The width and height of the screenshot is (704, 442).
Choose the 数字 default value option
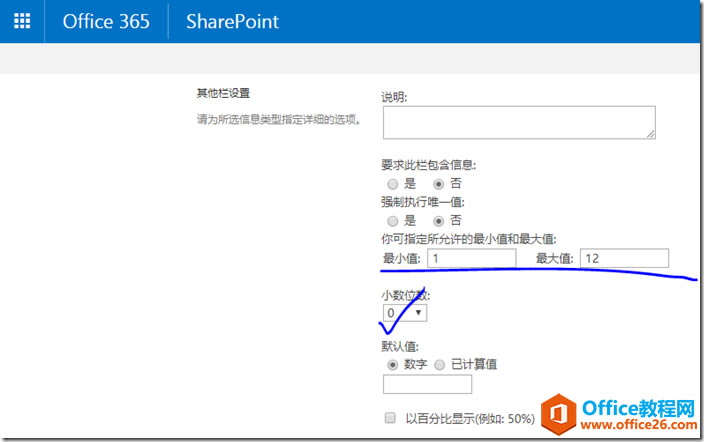(x=393, y=365)
